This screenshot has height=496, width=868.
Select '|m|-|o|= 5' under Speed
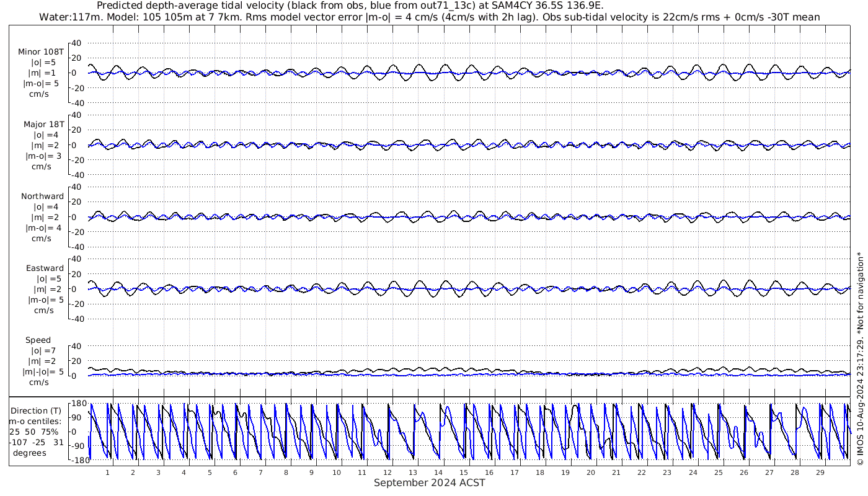(x=43, y=372)
